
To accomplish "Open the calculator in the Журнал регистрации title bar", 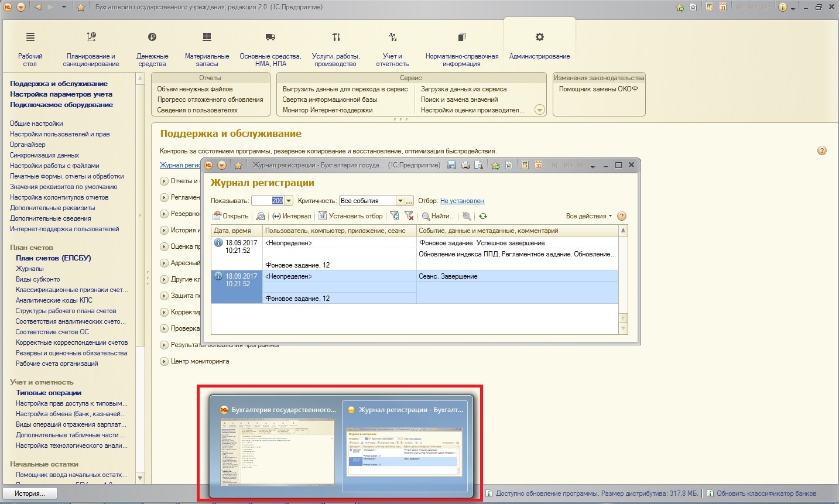I will [x=525, y=165].
